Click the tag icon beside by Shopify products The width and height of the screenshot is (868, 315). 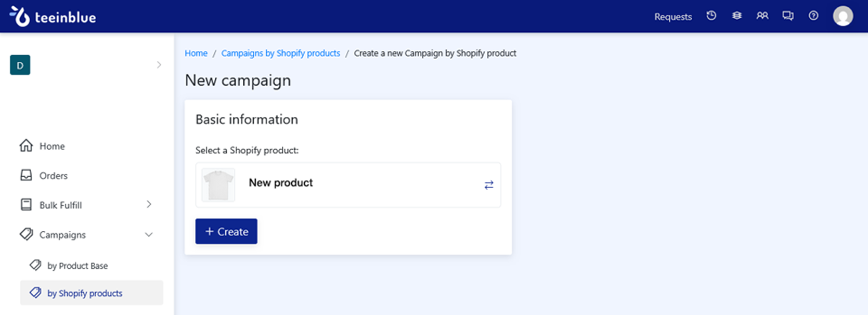pyautogui.click(x=35, y=293)
